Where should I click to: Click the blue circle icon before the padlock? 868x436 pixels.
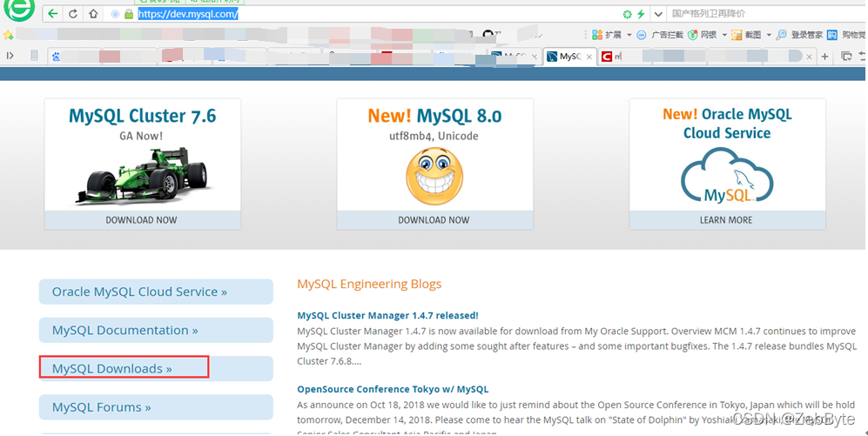pyautogui.click(x=115, y=14)
